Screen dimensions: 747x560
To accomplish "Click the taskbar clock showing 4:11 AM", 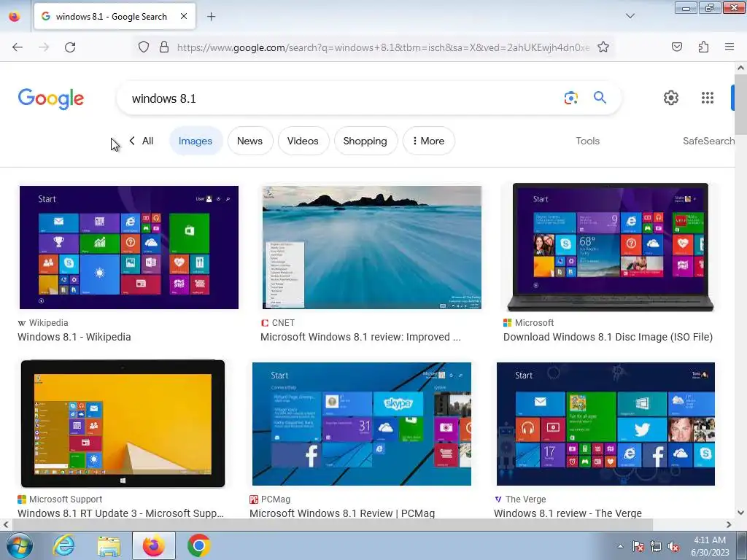I will pyautogui.click(x=710, y=546).
